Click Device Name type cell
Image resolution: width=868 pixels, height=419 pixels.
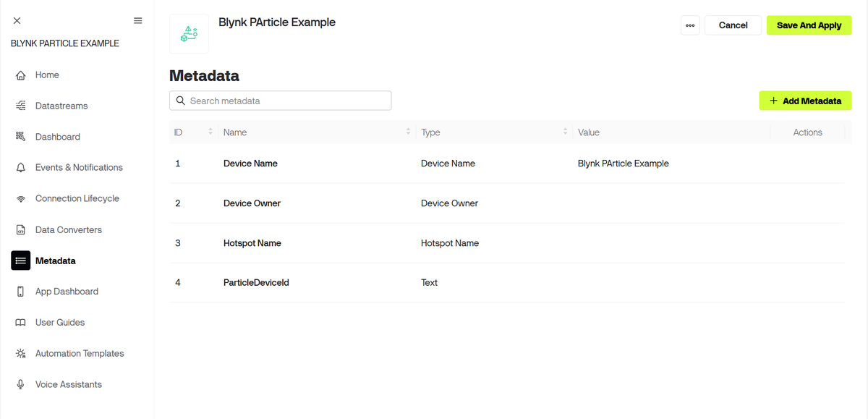pyautogui.click(x=448, y=164)
